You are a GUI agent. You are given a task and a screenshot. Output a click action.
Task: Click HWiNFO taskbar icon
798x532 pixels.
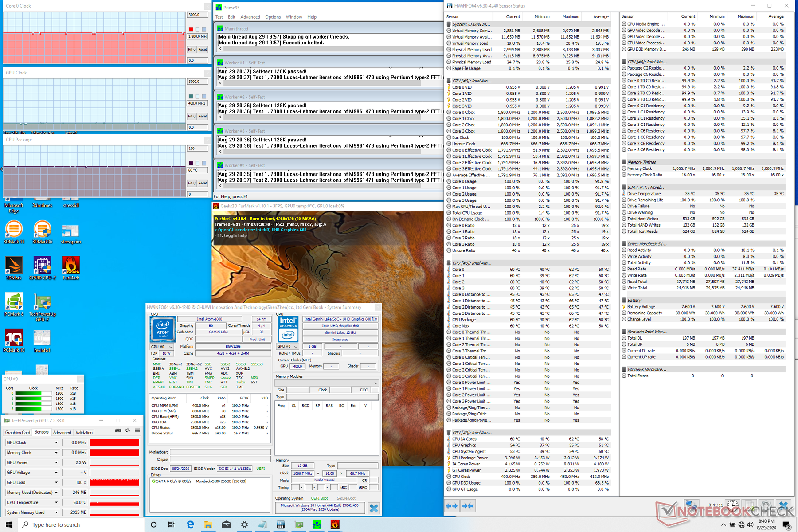pyautogui.click(x=281, y=524)
